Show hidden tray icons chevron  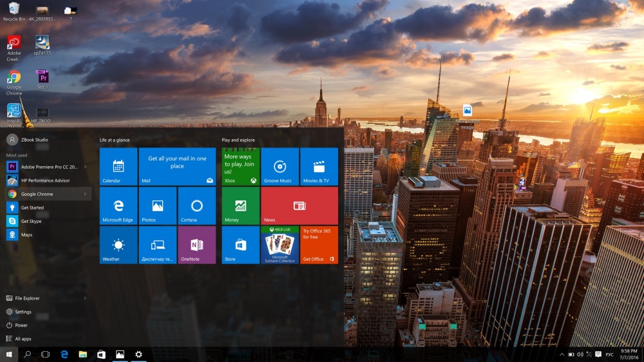562,354
